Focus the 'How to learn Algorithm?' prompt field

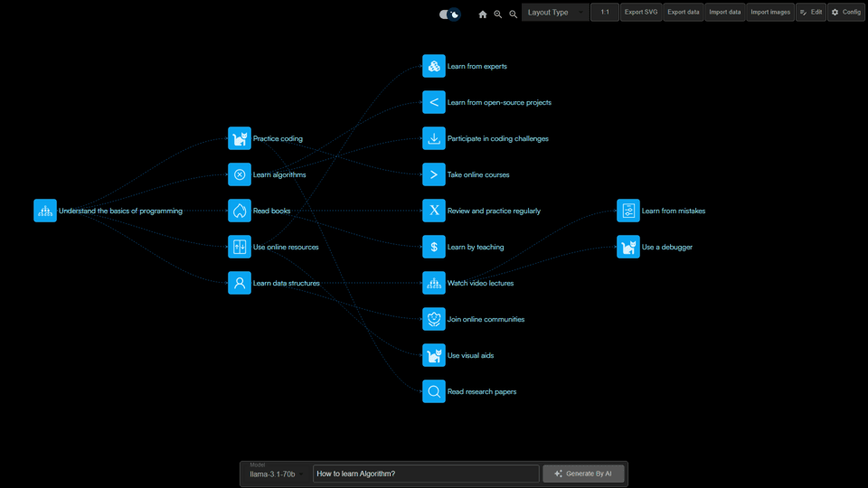[426, 474]
